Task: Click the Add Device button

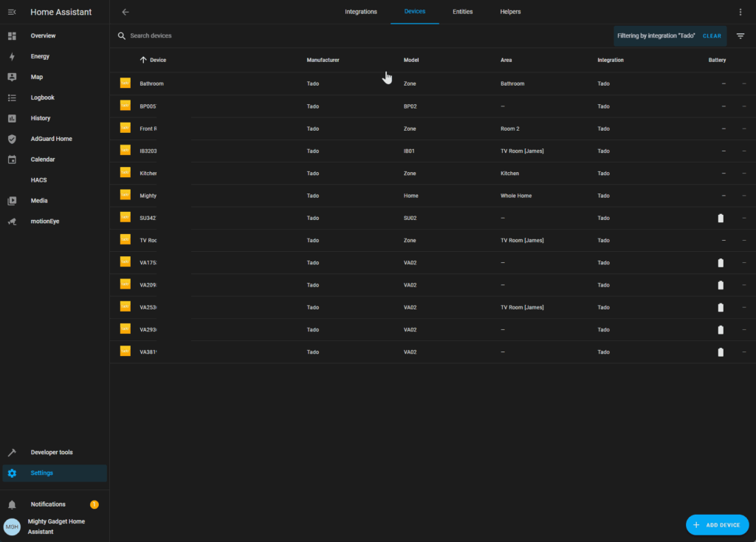Action: tap(717, 524)
